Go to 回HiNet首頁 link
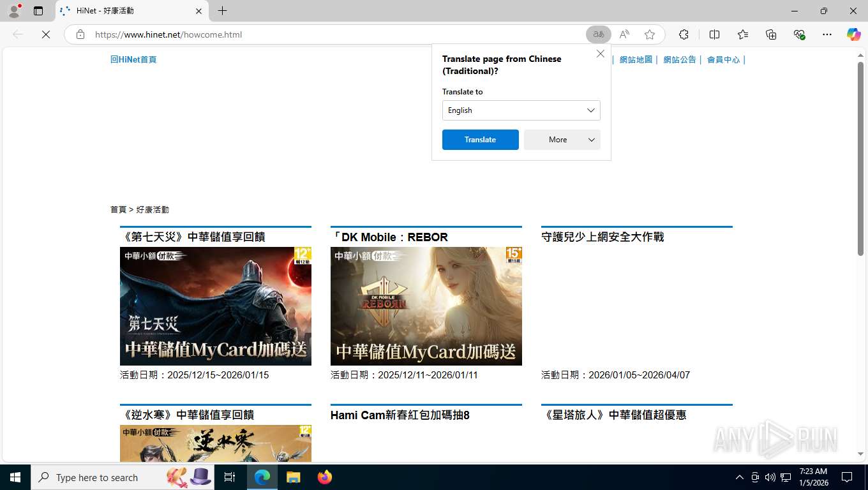 (133, 59)
